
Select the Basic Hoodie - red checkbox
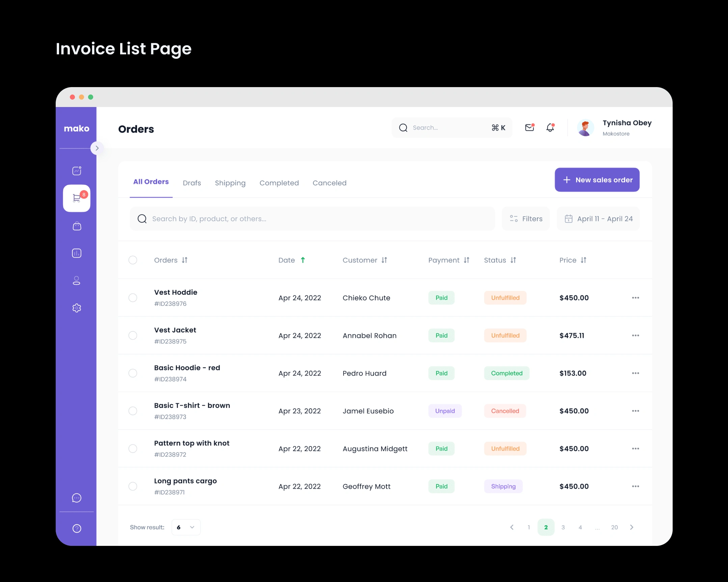click(133, 373)
